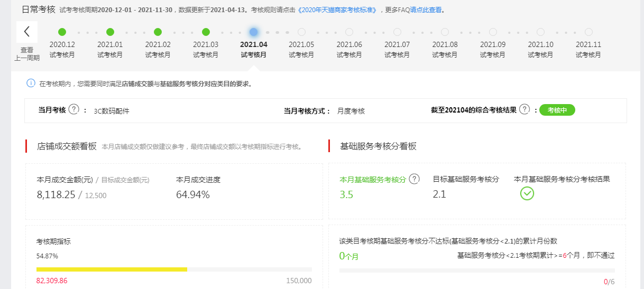Click the 基础服务考核分看板 section heading
Viewport: 644px width, 289px height.
379,146
